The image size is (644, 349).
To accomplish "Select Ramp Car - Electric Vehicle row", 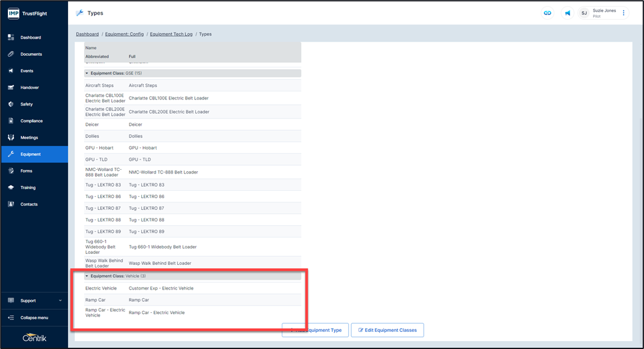I will (193, 312).
